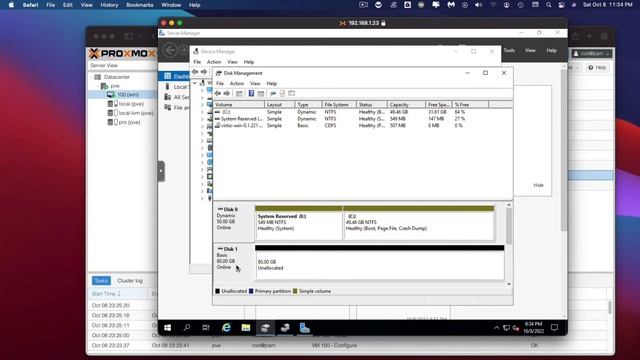Open Windows Start menu

pos(167,328)
